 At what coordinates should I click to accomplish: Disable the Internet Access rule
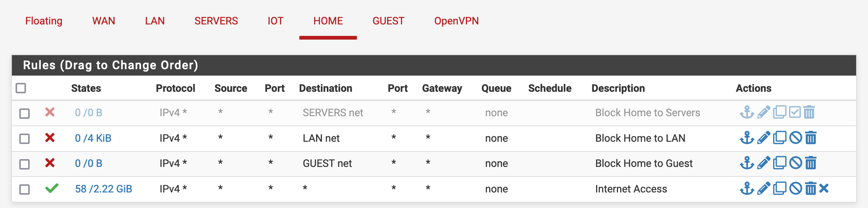click(796, 188)
